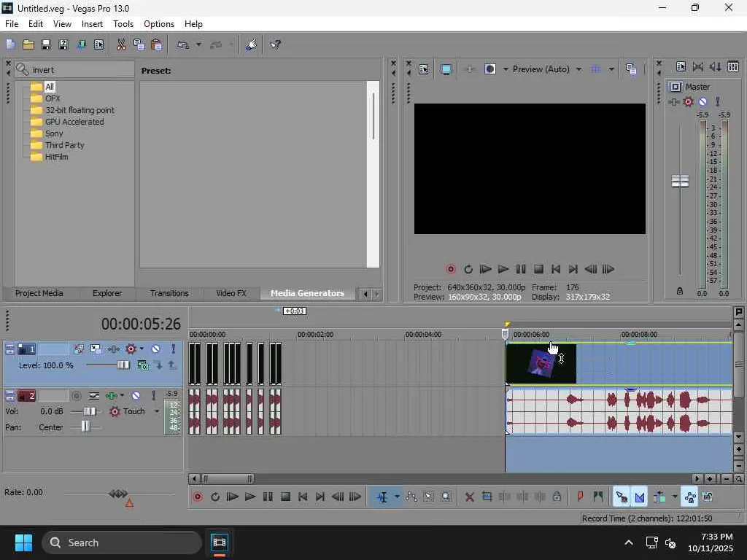Toggle the Master bus Mute button
The height and width of the screenshot is (560, 747).
pyautogui.click(x=703, y=101)
